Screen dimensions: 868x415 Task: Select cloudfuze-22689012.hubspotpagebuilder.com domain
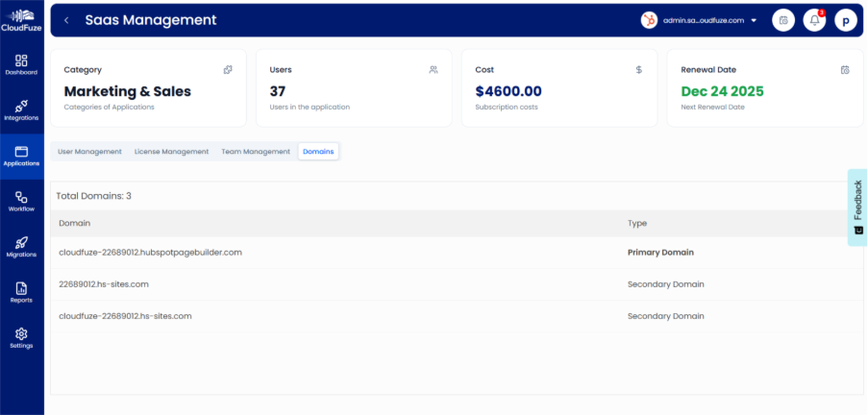[151, 253]
